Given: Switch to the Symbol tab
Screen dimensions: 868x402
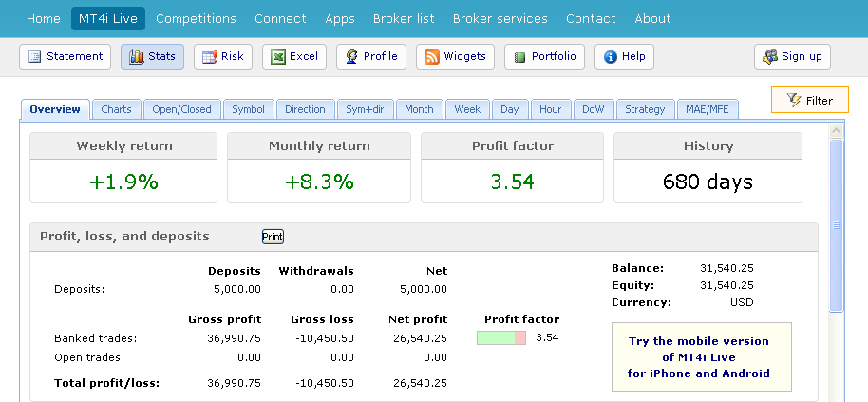Looking at the screenshot, I should coord(248,109).
